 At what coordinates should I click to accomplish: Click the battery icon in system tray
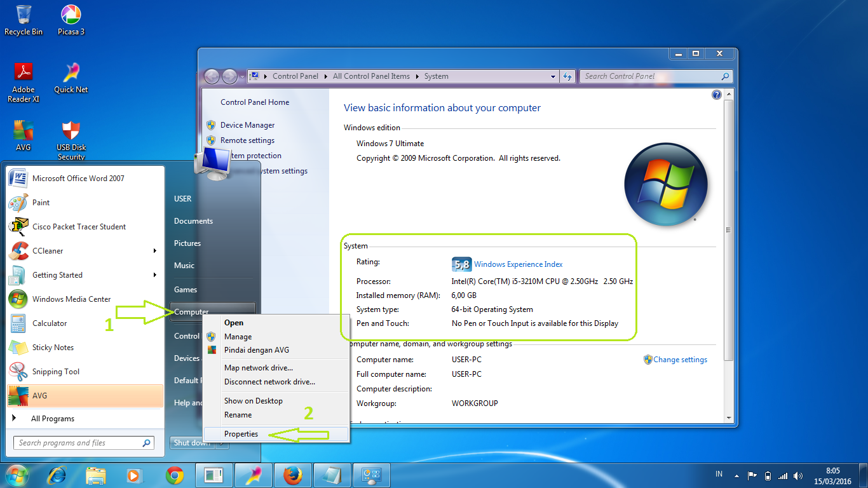coord(768,475)
